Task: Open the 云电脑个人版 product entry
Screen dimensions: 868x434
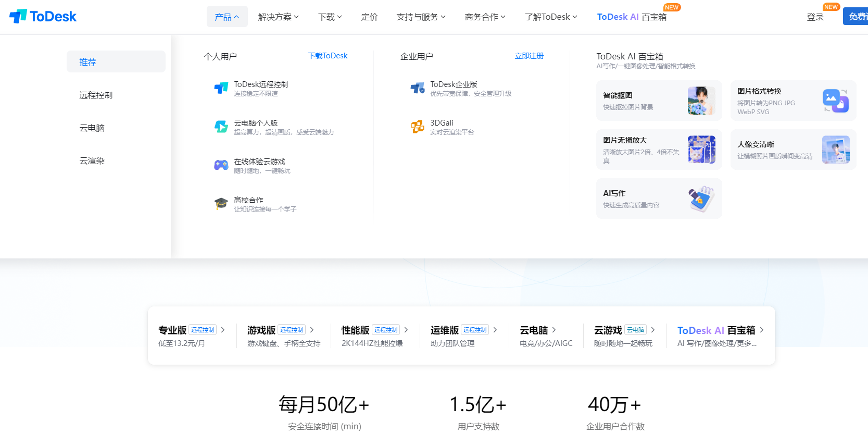Action: pos(274,127)
